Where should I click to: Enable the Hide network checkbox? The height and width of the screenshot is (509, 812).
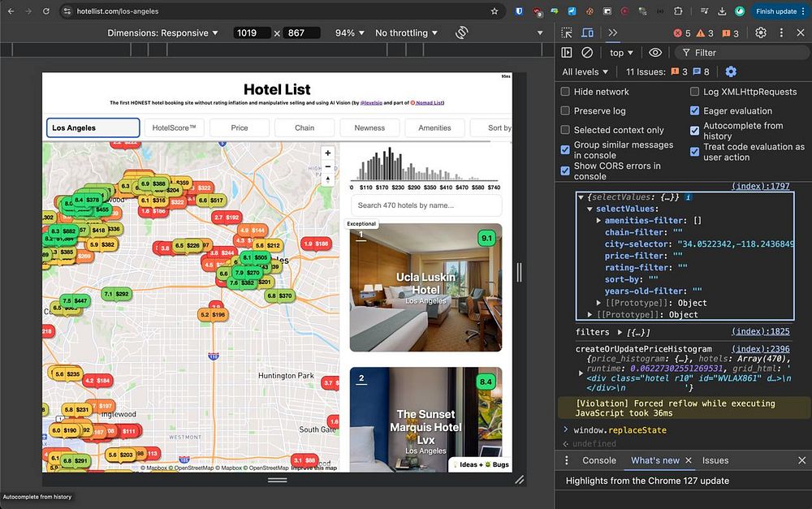click(x=565, y=92)
